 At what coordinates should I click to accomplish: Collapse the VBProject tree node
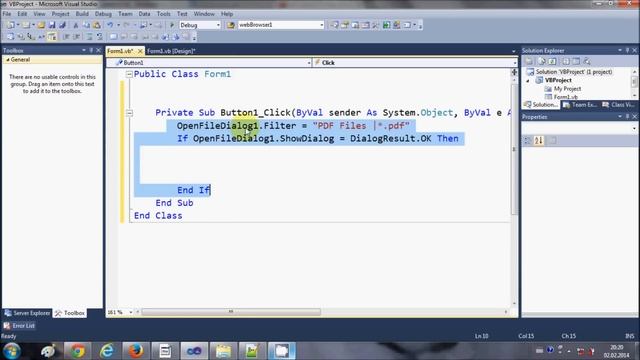[528, 81]
